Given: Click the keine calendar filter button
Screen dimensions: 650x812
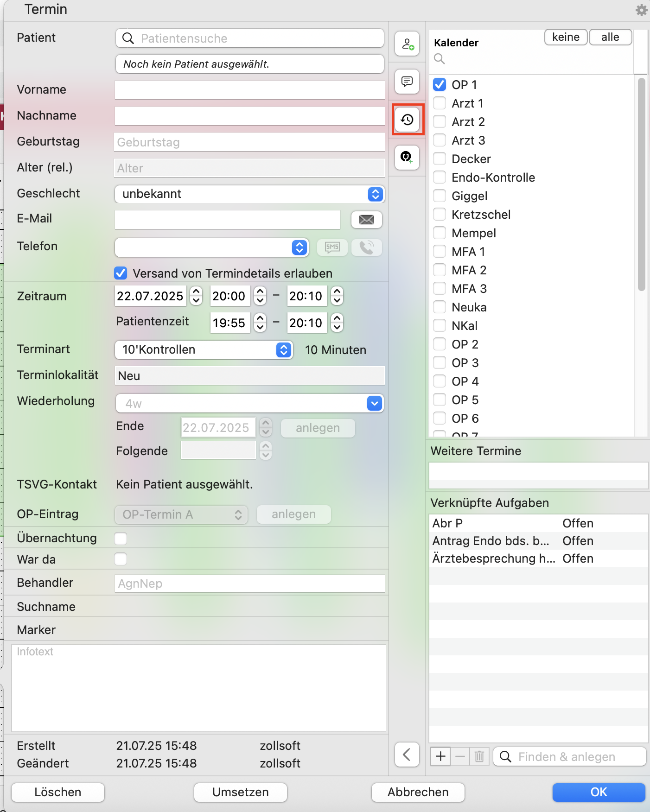Looking at the screenshot, I should [566, 37].
